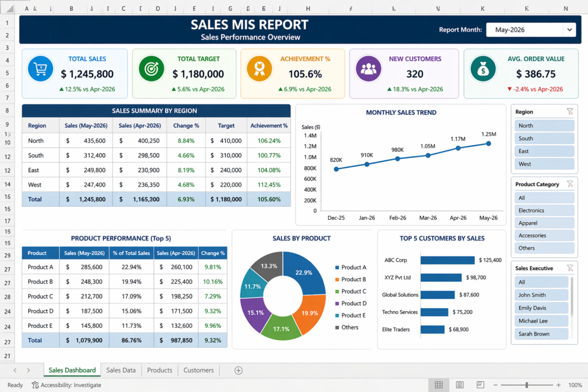Select Accessories in Product Category slicer
The width and height of the screenshot is (588, 392).
click(x=544, y=235)
